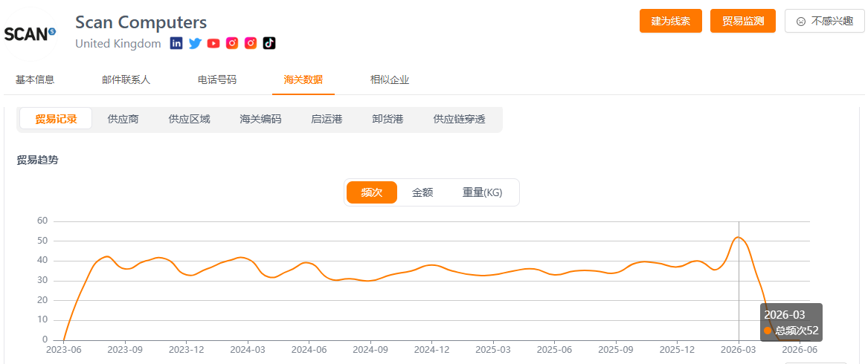Click the 2025-03 x-axis label
The width and height of the screenshot is (868, 364).
point(493,350)
